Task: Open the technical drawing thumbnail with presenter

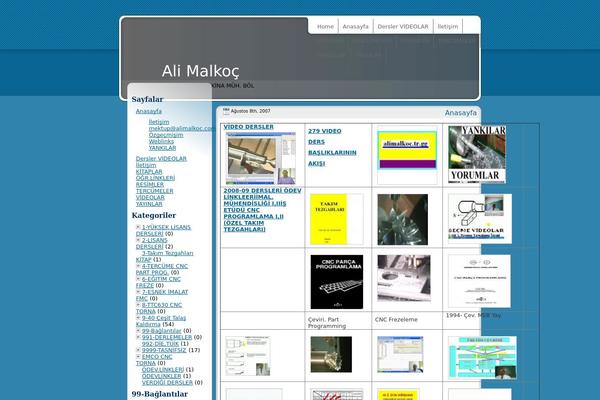Action: pos(248,356)
